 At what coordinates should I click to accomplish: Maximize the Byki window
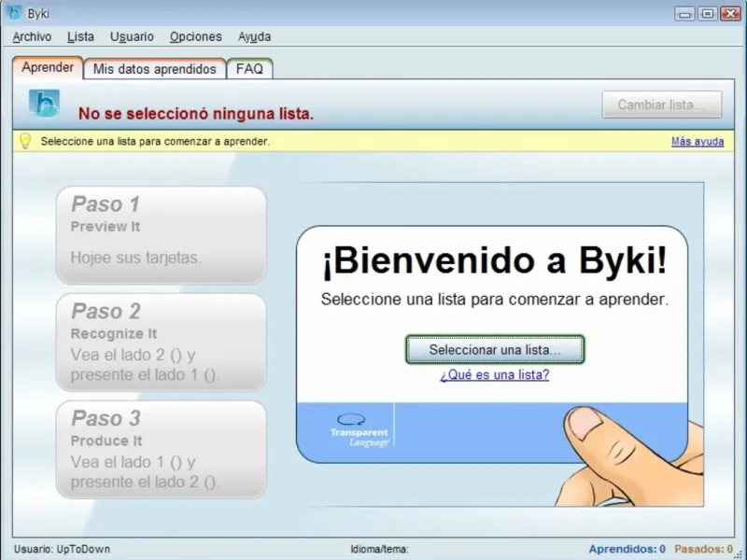(x=708, y=14)
